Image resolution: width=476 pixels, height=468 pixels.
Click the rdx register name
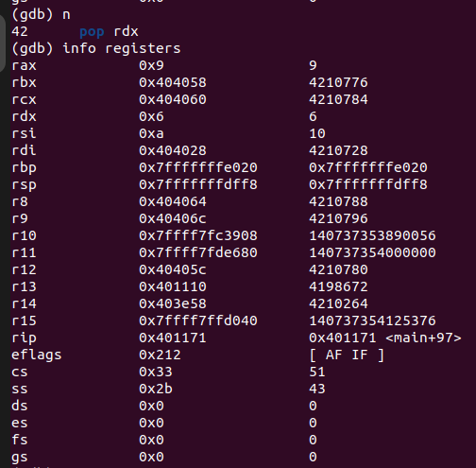(24, 116)
